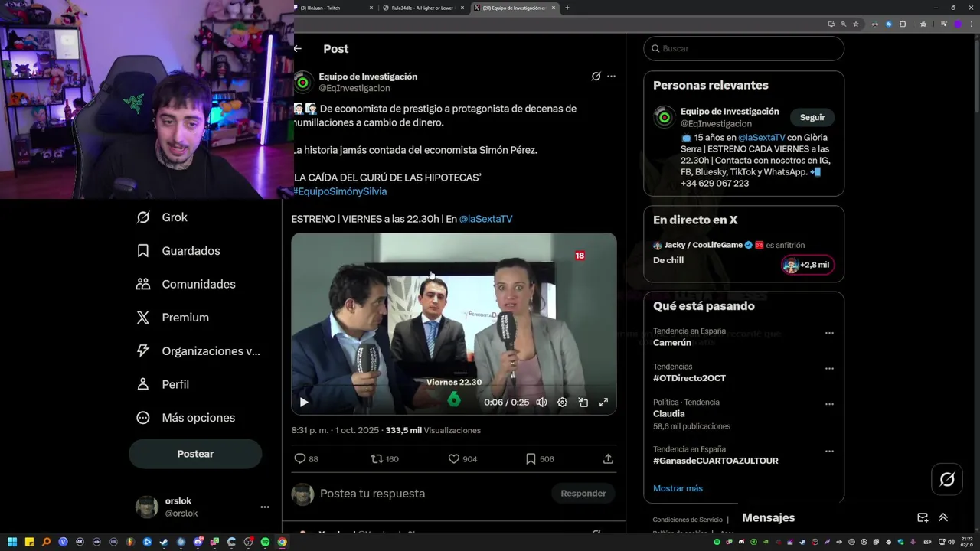980x551 pixels.
Task: Open a new browser tab
Action: tap(567, 8)
